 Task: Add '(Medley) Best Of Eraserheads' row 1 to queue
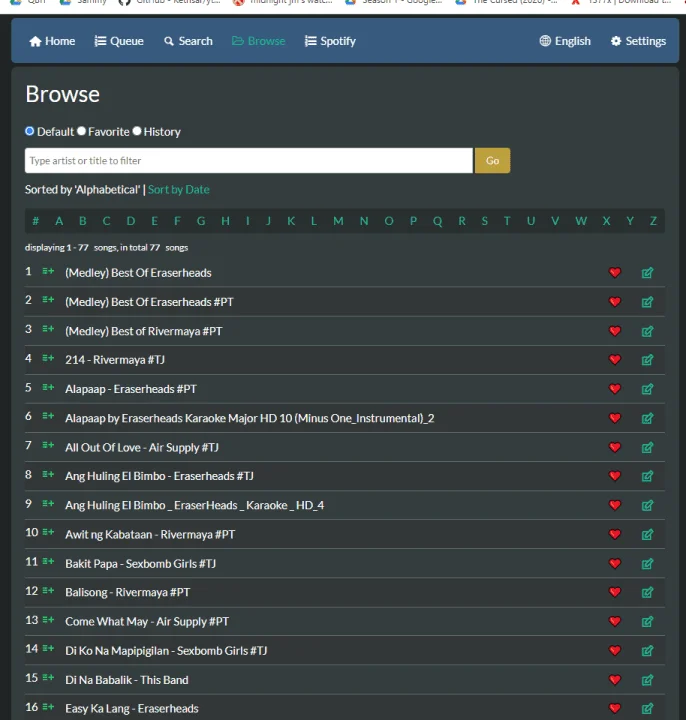coord(48,271)
